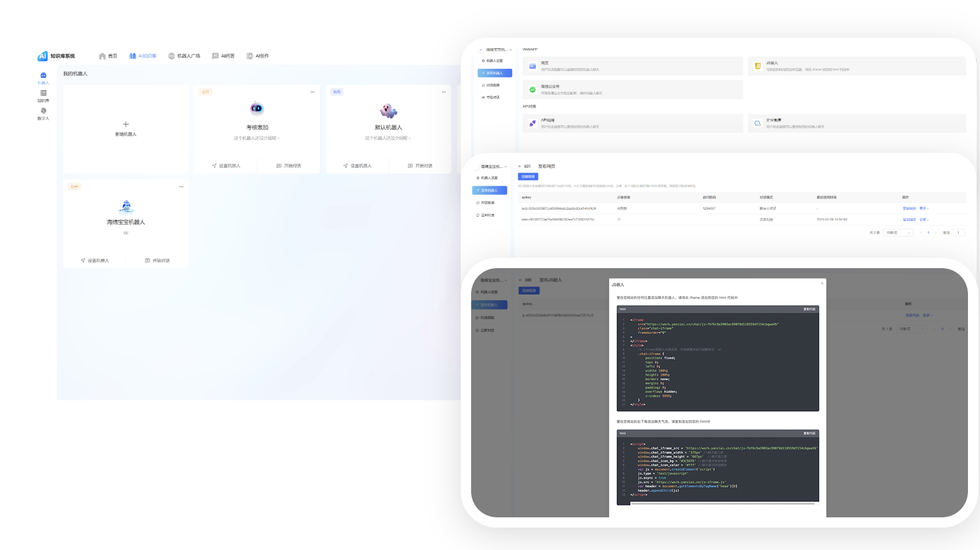980x550 pixels.
Task: Expand 更多 dropdown in the 1234567 row
Action: [924, 209]
